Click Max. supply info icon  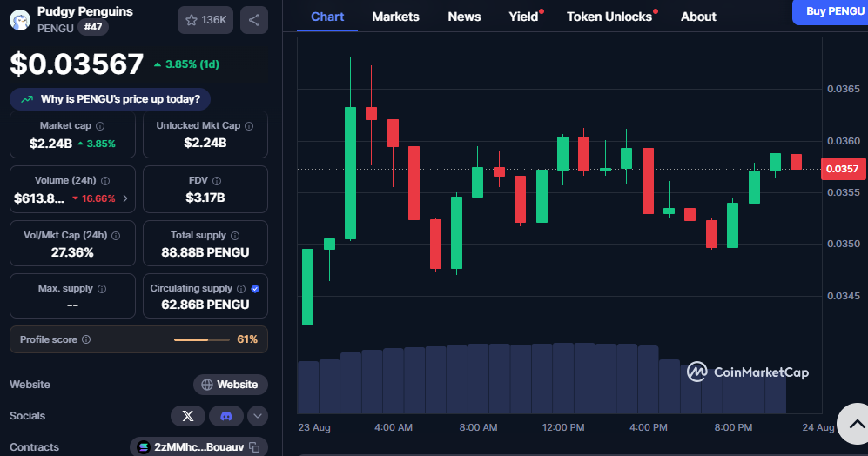click(x=102, y=289)
